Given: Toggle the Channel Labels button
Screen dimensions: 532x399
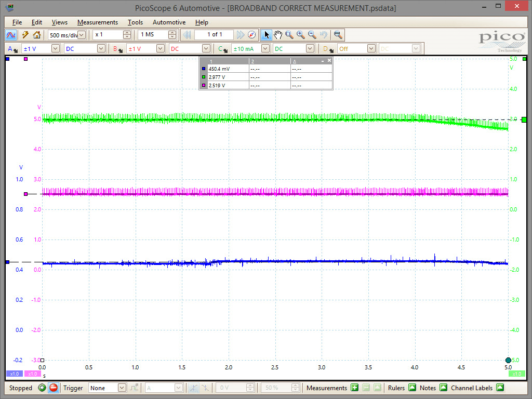Looking at the screenshot, I should point(500,388).
